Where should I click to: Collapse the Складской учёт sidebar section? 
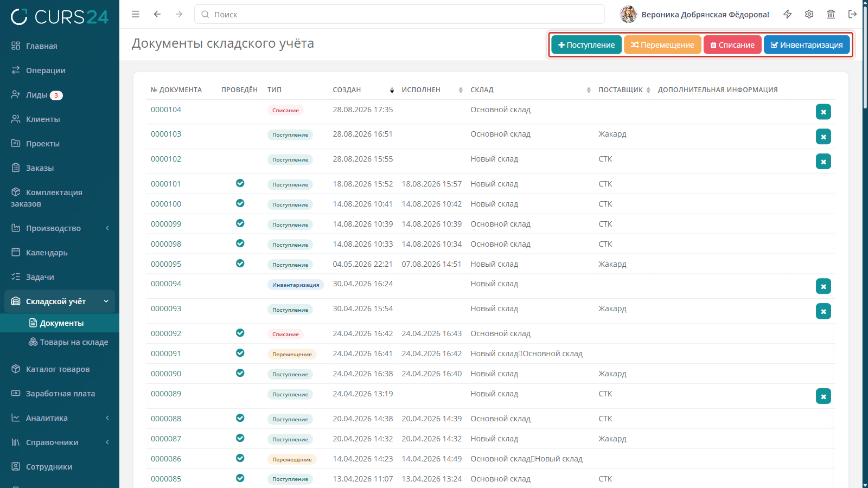coord(60,301)
